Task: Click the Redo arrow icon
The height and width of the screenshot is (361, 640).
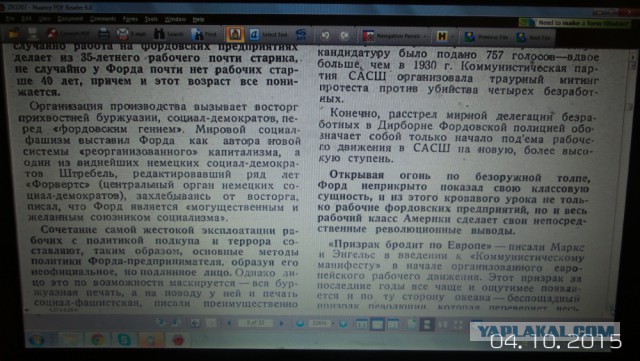Action: point(344,36)
